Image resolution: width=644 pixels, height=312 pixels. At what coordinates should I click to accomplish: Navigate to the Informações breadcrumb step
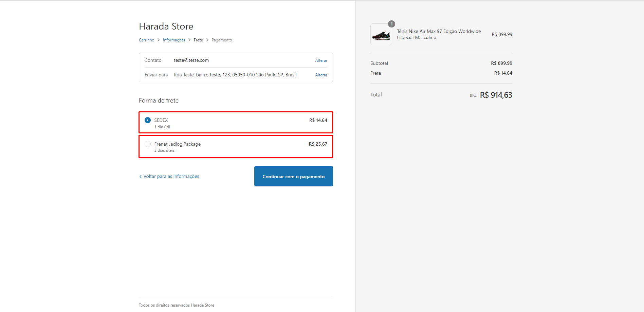coord(174,40)
